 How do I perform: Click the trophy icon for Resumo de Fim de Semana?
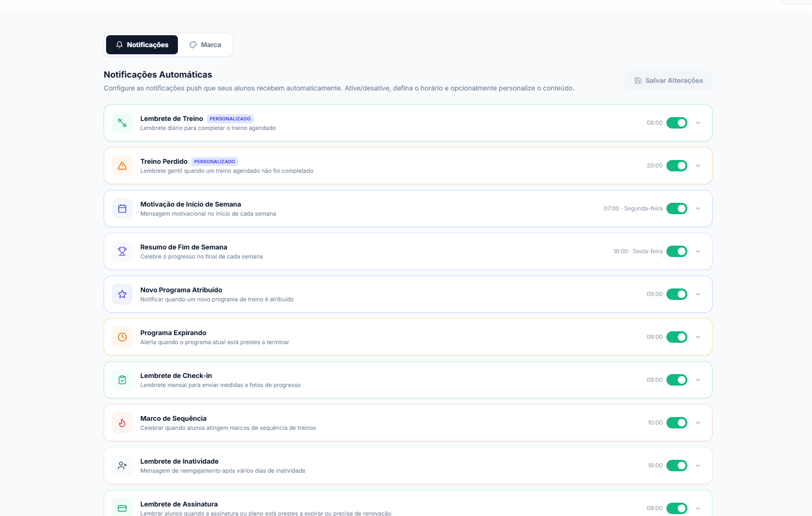pyautogui.click(x=122, y=251)
